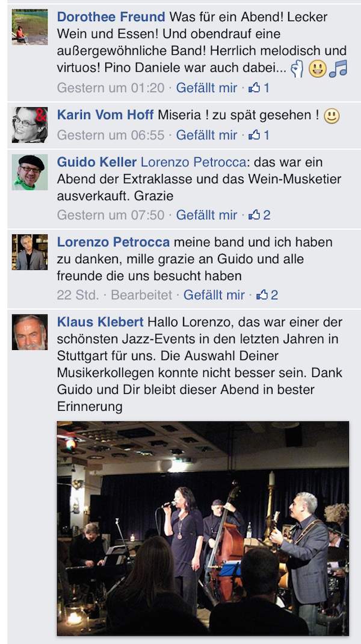The width and height of the screenshot is (361, 644).
Task: Open Klaus Klebert's profile avatar
Action: (x=29, y=333)
